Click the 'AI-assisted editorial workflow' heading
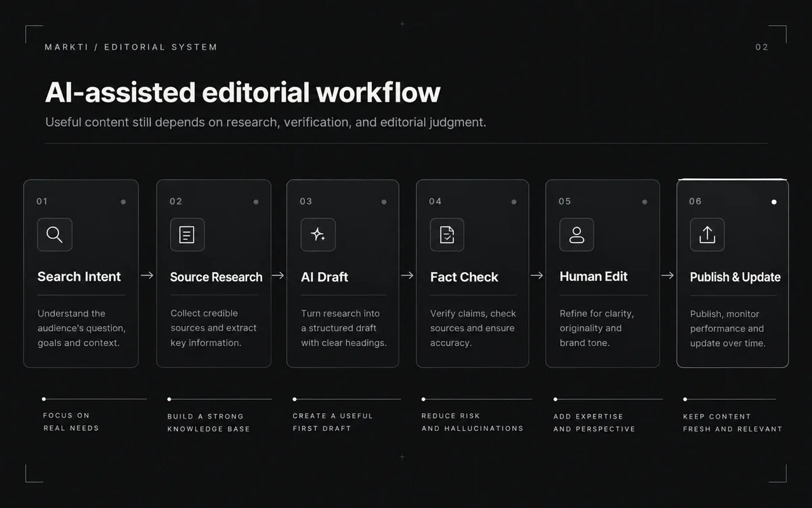This screenshot has height=508, width=812. point(242,92)
